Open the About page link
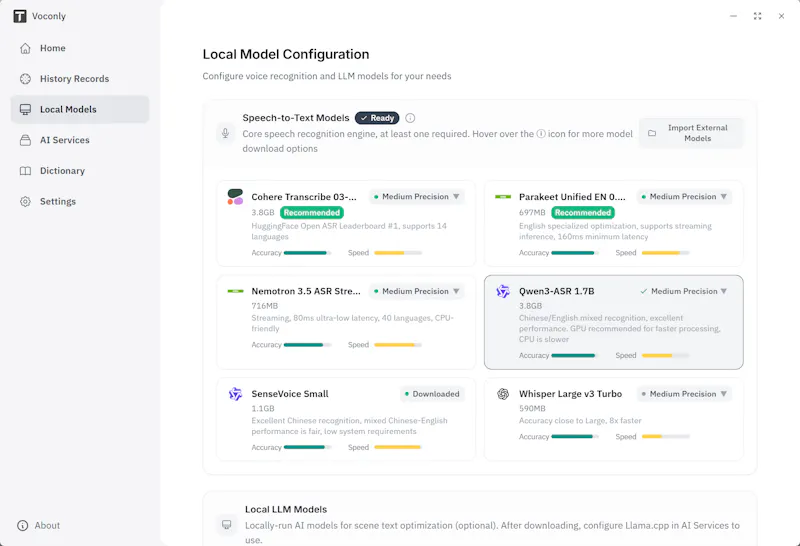The image size is (800, 546). coord(39,525)
